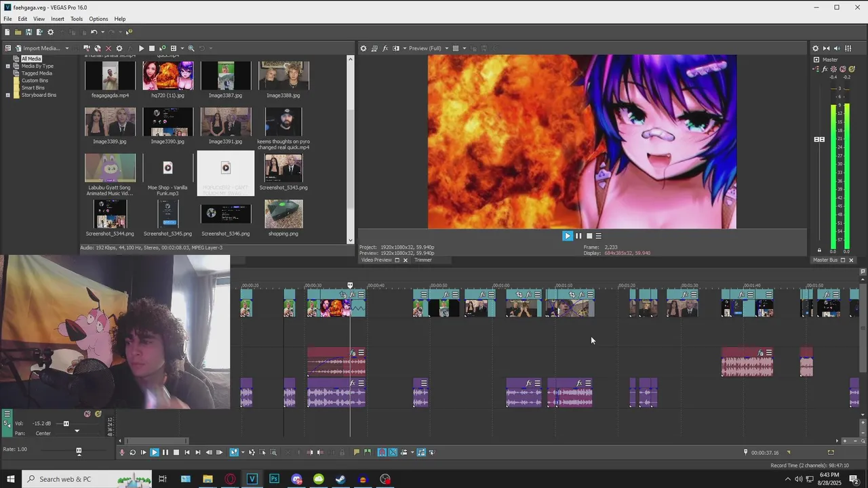This screenshot has width=868, height=488.
Task: Stop timeline playback in transport bar
Action: 176,452
